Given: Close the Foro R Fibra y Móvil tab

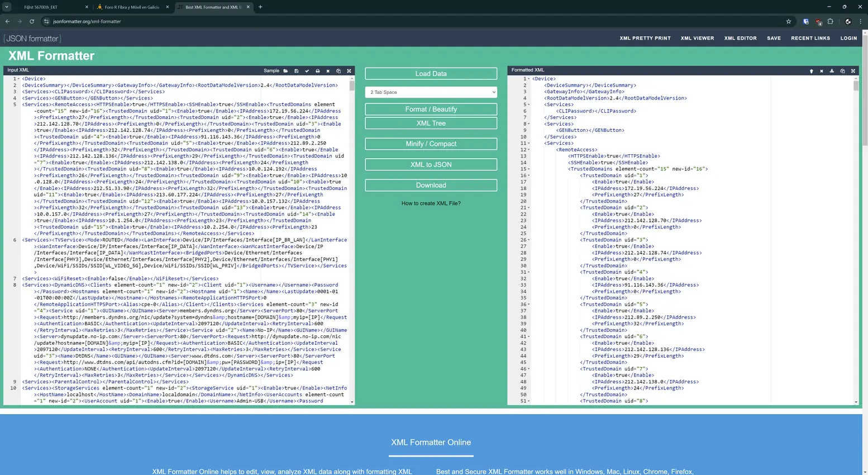Looking at the screenshot, I should pyautogui.click(x=167, y=7).
